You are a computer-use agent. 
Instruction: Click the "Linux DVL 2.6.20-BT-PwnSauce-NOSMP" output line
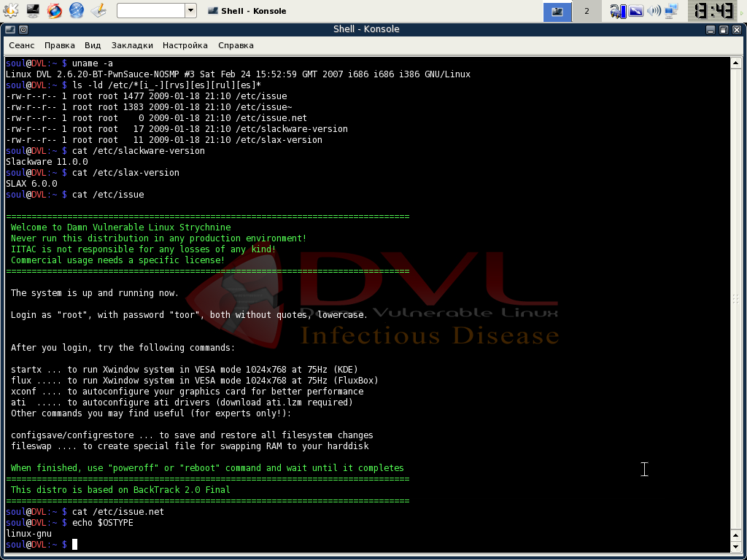click(239, 74)
